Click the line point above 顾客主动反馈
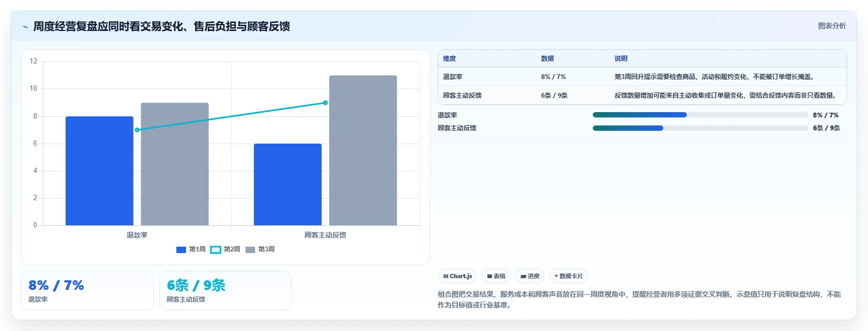Image resolution: width=868 pixels, height=331 pixels. point(325,103)
